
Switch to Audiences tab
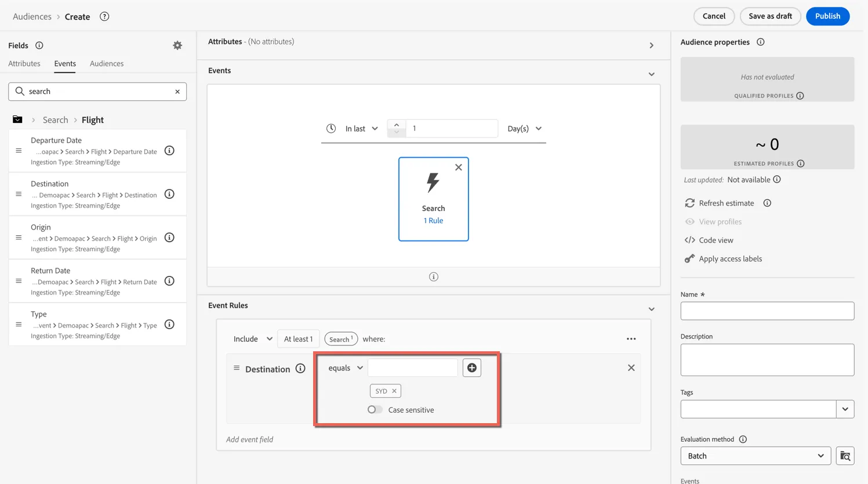click(x=107, y=64)
